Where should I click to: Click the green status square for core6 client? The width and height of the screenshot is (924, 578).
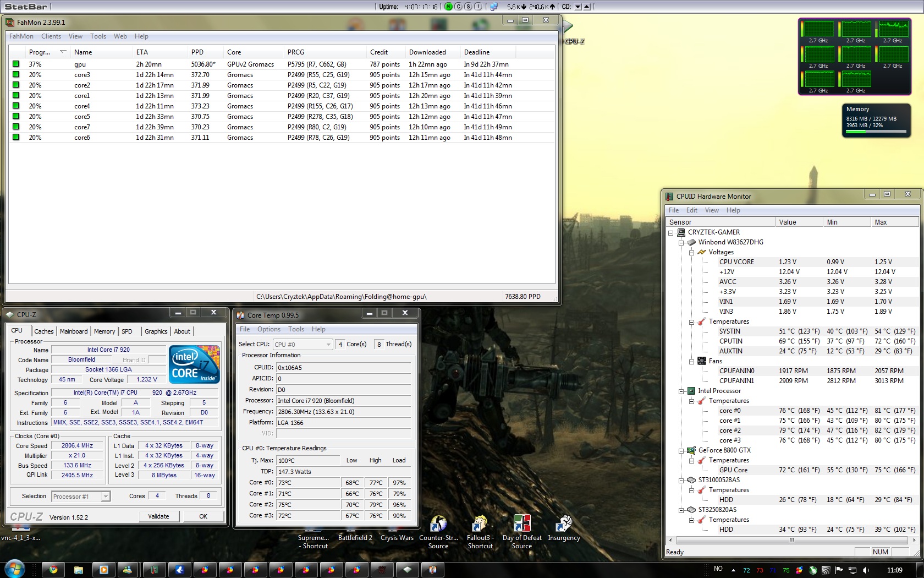point(16,137)
